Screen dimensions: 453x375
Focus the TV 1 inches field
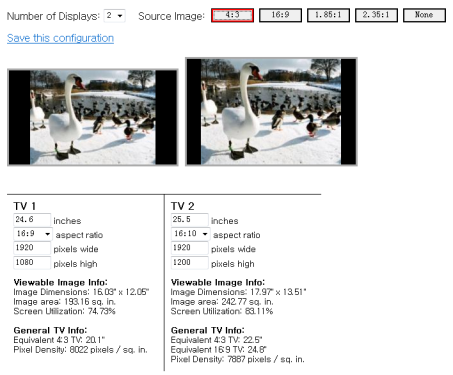pos(32,220)
